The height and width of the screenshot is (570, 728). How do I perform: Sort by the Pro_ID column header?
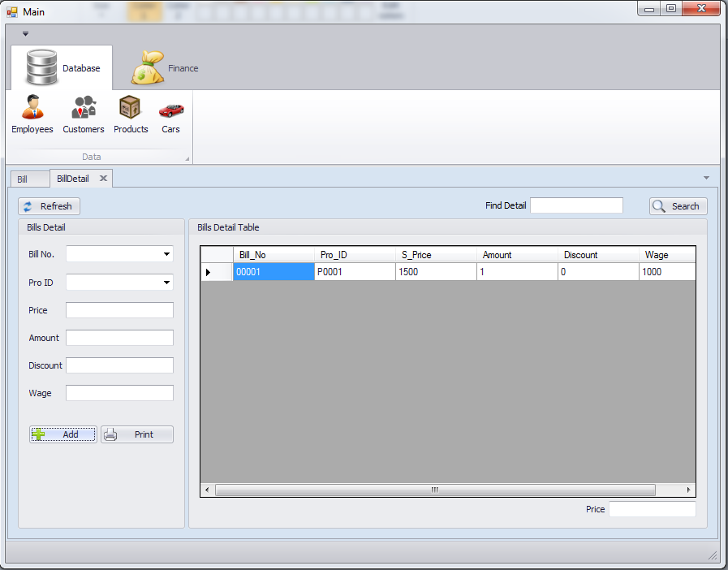[x=355, y=255]
